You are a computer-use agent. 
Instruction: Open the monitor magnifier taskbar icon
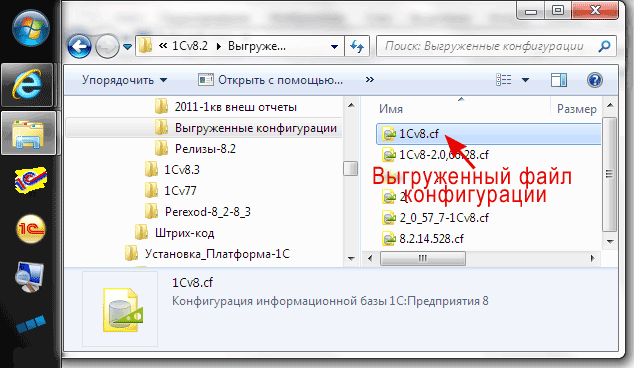point(29,277)
